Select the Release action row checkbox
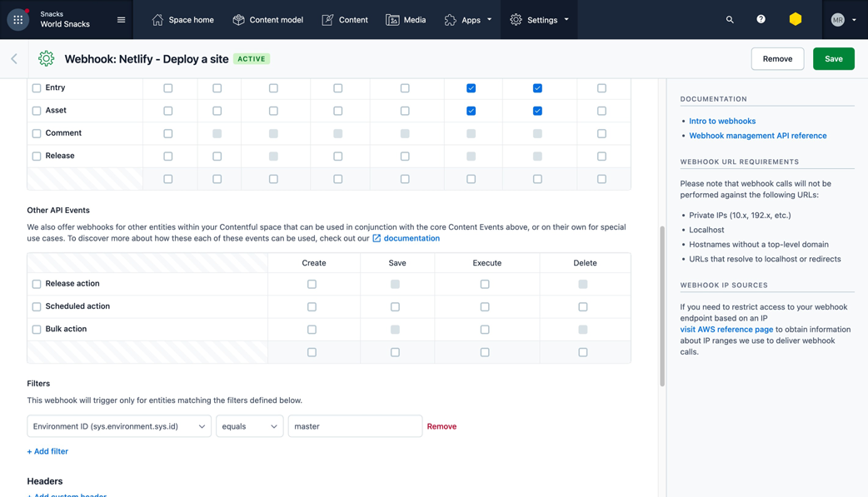The image size is (868, 497). coord(37,284)
